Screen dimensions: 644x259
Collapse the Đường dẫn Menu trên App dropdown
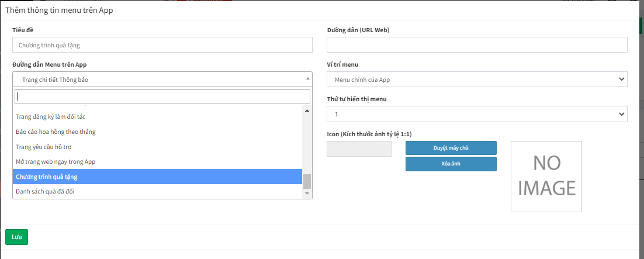[162, 80]
